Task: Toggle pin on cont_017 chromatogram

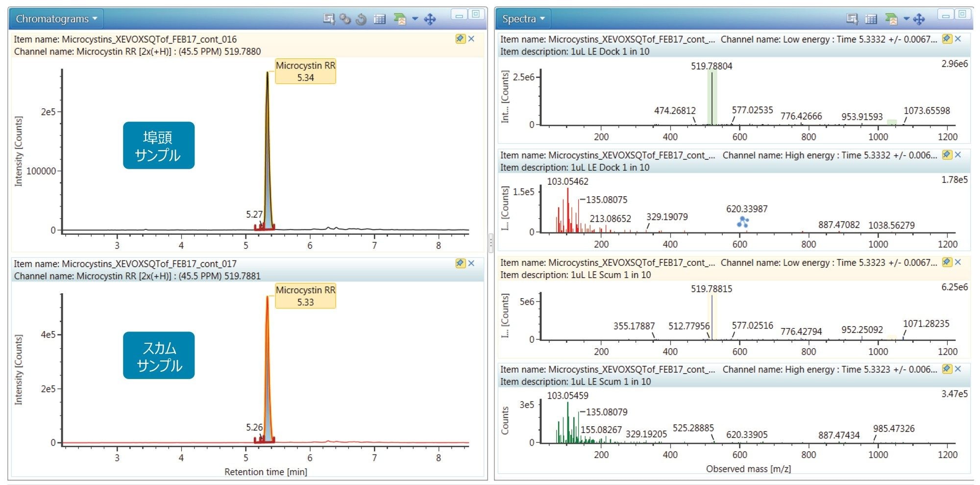Action: [460, 263]
